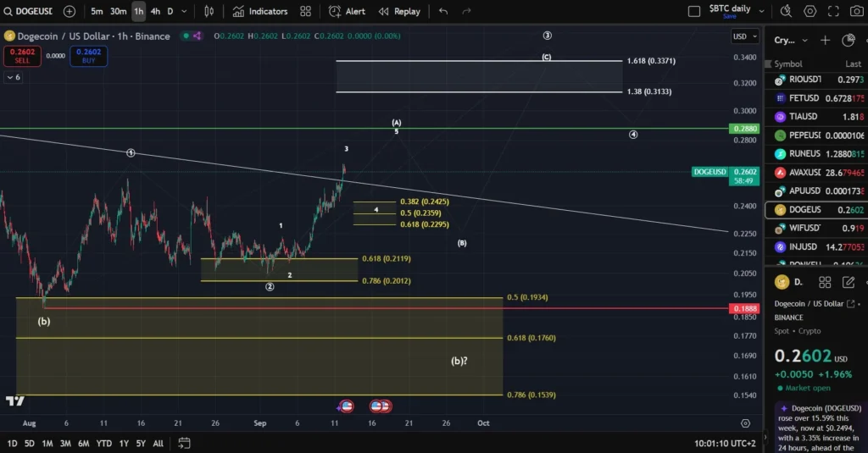
Task: Expand the Cry... watchlist name dropdown
Action: (x=792, y=41)
